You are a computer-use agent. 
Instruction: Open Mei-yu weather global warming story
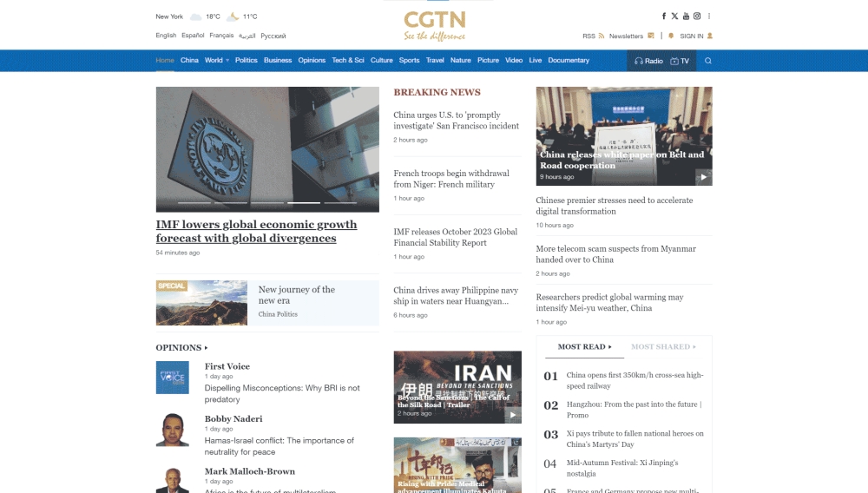point(609,303)
